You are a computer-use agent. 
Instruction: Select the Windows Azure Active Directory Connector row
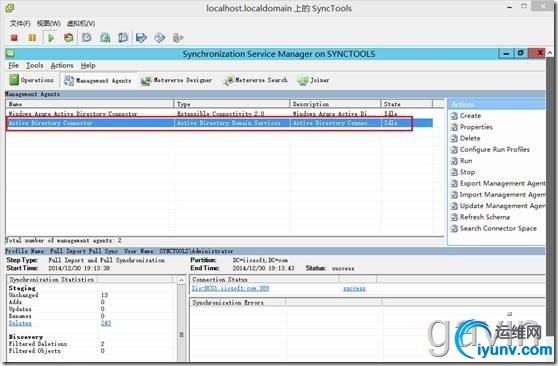coord(219,114)
